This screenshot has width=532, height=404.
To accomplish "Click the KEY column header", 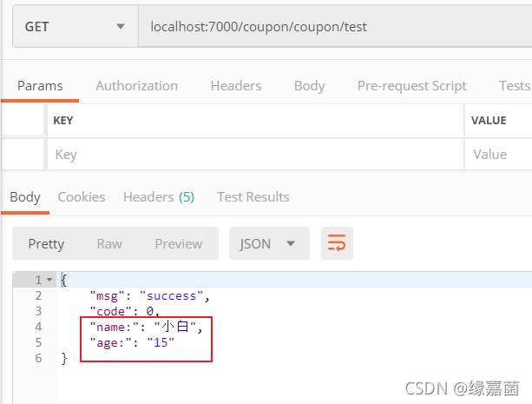I will pos(63,120).
